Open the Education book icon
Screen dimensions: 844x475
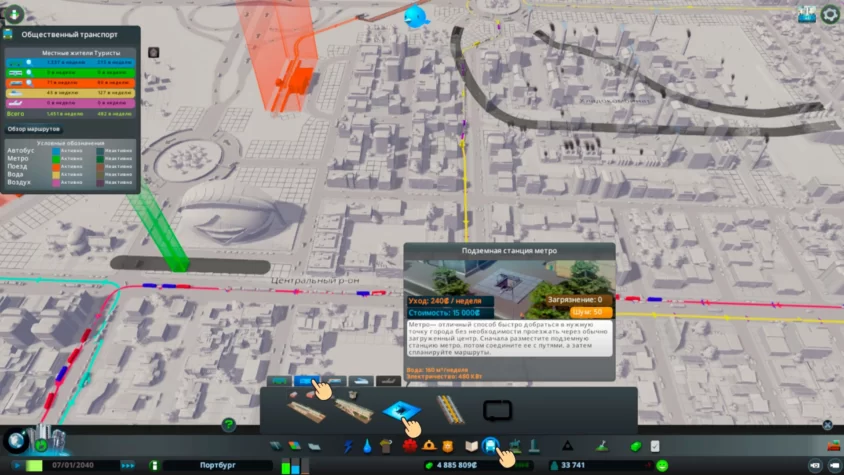tap(472, 446)
